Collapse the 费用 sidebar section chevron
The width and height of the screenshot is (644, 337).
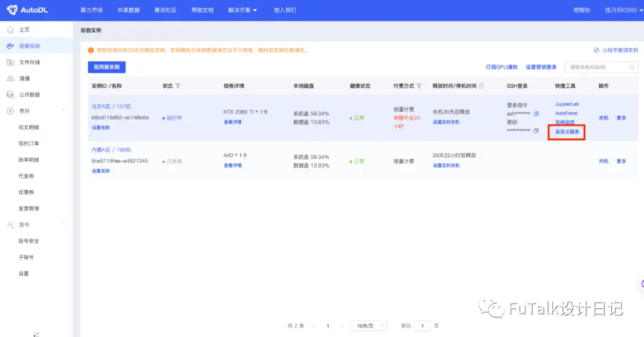[64, 110]
